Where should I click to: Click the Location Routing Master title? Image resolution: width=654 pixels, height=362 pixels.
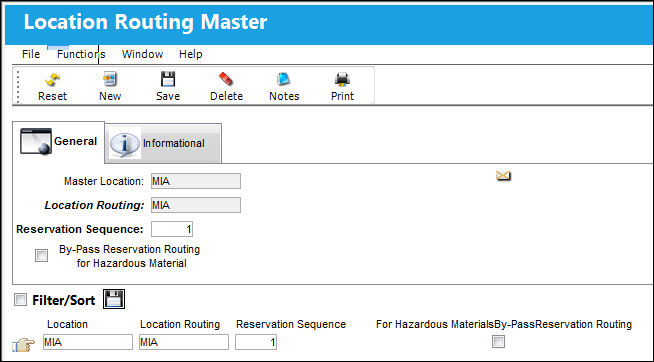click(145, 22)
